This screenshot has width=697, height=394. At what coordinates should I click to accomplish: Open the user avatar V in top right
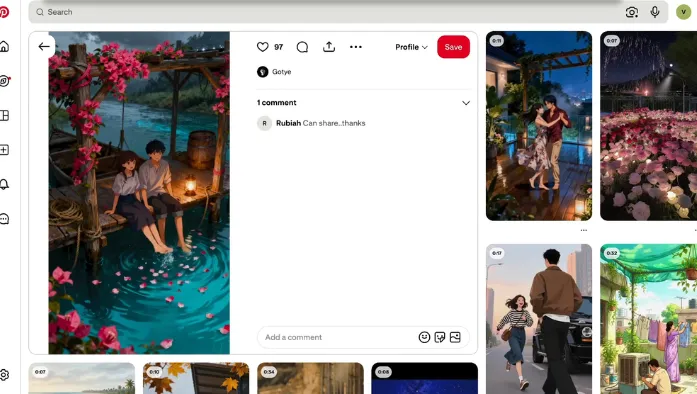(x=683, y=12)
